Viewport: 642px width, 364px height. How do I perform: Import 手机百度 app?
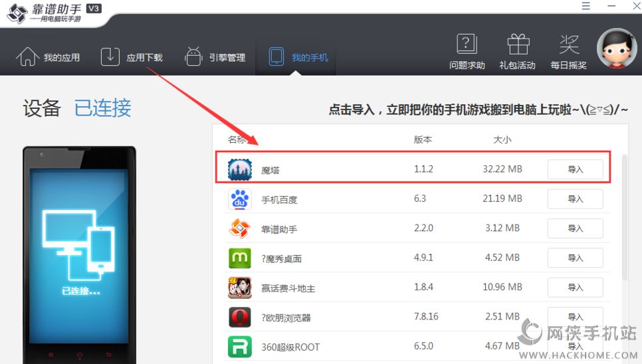tap(575, 199)
